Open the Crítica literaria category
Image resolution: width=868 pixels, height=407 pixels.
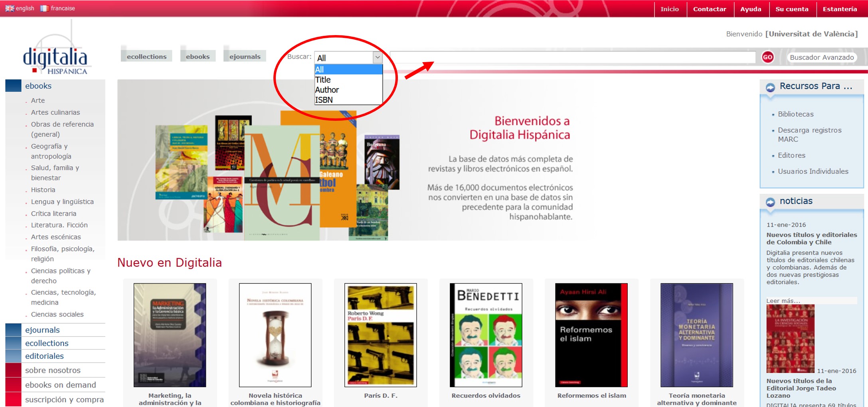tap(53, 213)
